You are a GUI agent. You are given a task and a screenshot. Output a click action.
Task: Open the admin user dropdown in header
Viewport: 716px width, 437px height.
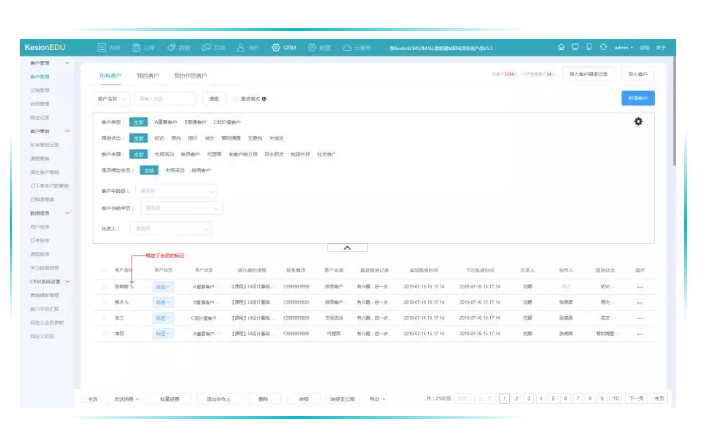tap(625, 47)
